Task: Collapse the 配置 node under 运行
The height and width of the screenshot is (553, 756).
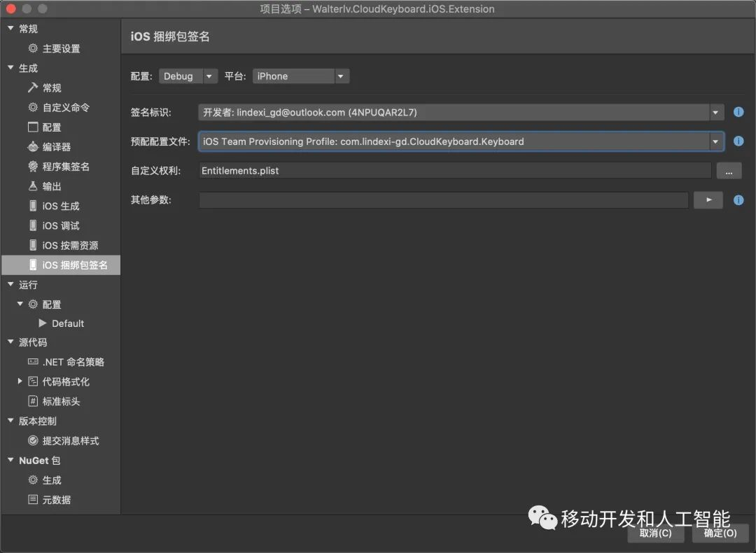Action: 20,304
